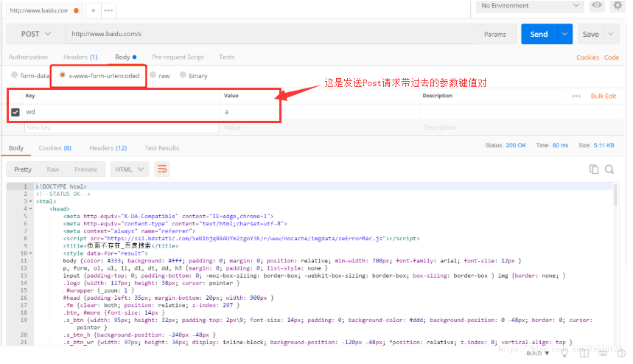The height and width of the screenshot is (364, 633).
Task: Open the tab options ellipsis menu
Action: point(108,10)
